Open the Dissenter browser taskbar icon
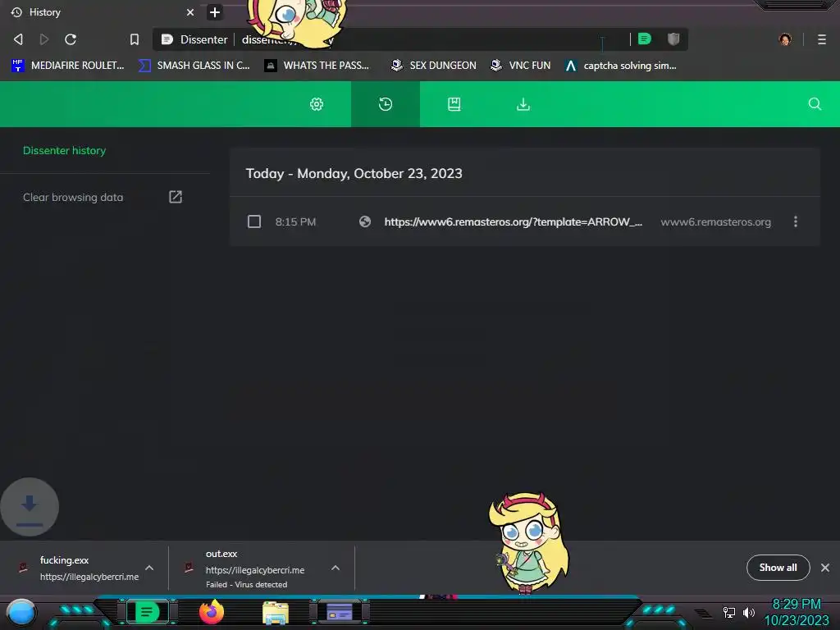 click(148, 612)
